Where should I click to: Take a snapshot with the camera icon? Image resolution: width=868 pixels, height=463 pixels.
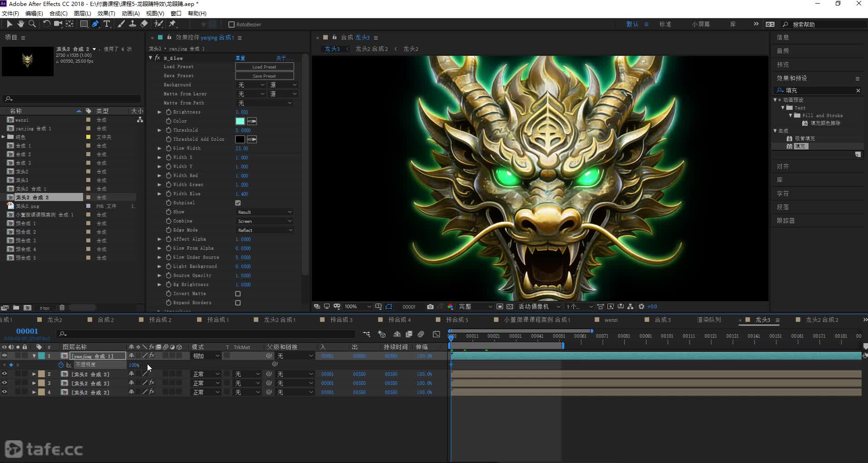tap(430, 307)
